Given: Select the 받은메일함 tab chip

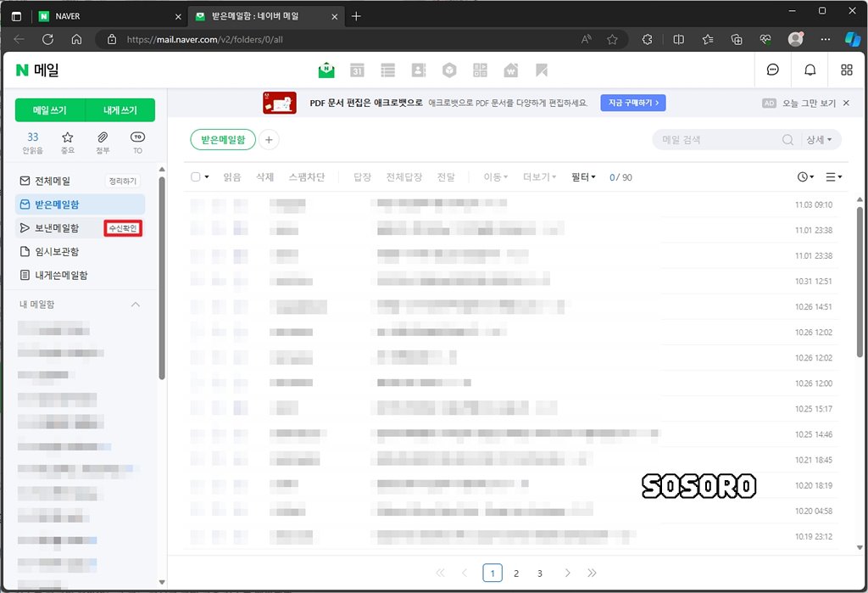Looking at the screenshot, I should click(x=223, y=140).
